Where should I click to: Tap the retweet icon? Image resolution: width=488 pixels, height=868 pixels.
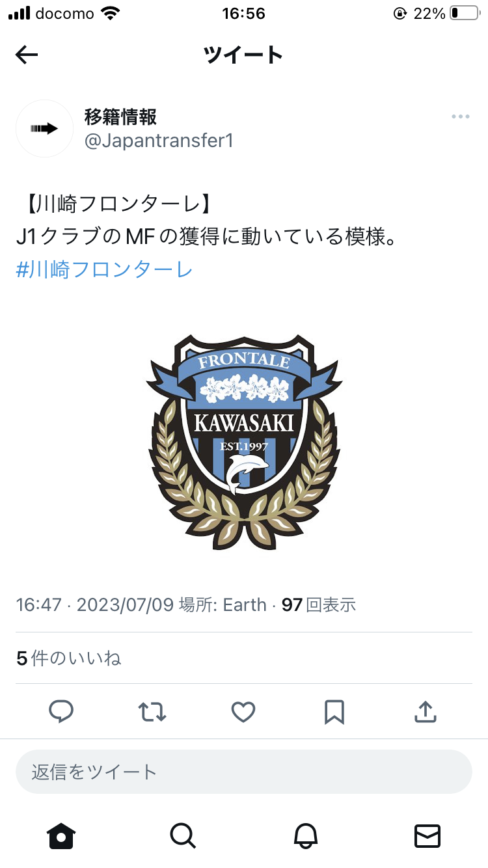[x=153, y=712]
